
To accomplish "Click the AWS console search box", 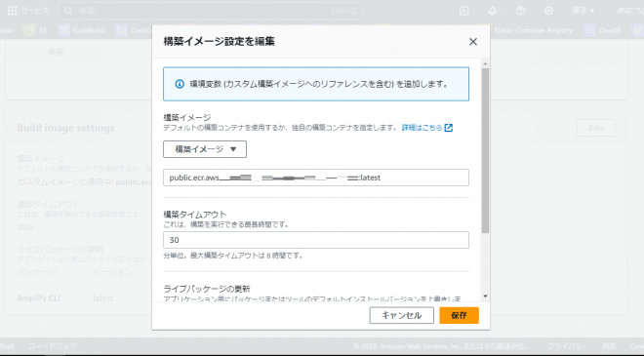I will (210, 11).
